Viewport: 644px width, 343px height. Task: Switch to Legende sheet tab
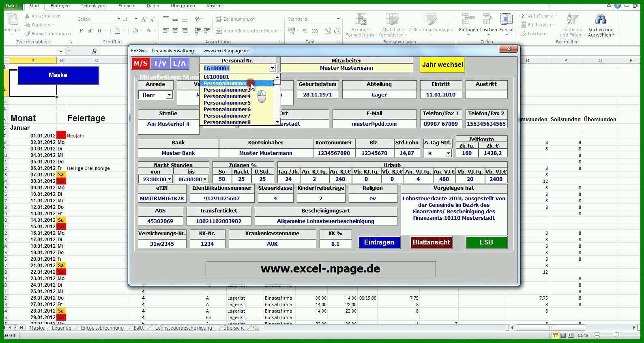click(x=62, y=328)
